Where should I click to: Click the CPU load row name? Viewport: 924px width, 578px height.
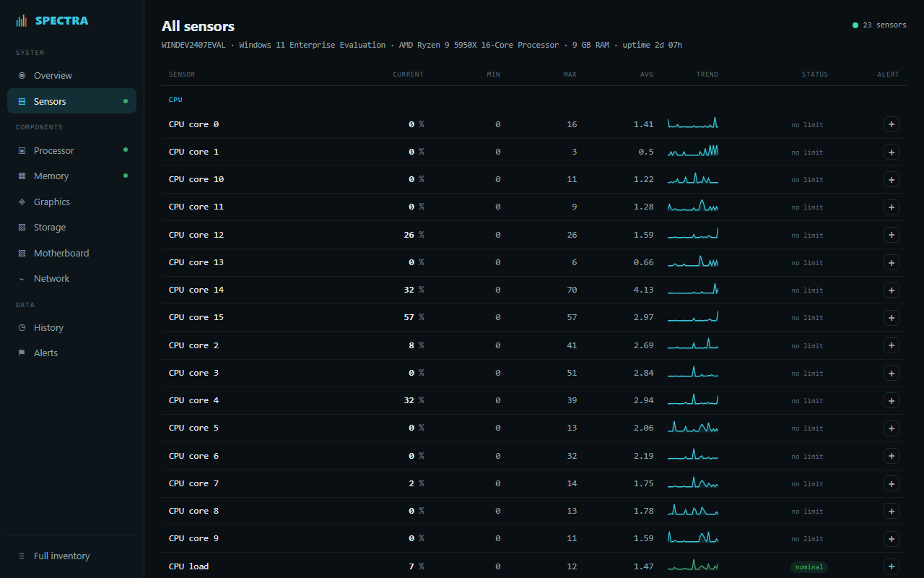tap(189, 566)
